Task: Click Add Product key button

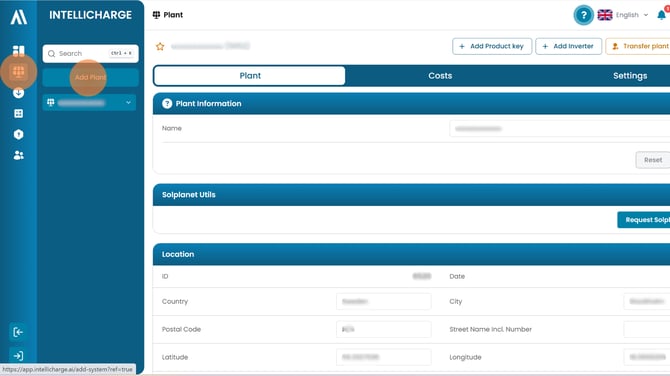Action: pyautogui.click(x=492, y=46)
